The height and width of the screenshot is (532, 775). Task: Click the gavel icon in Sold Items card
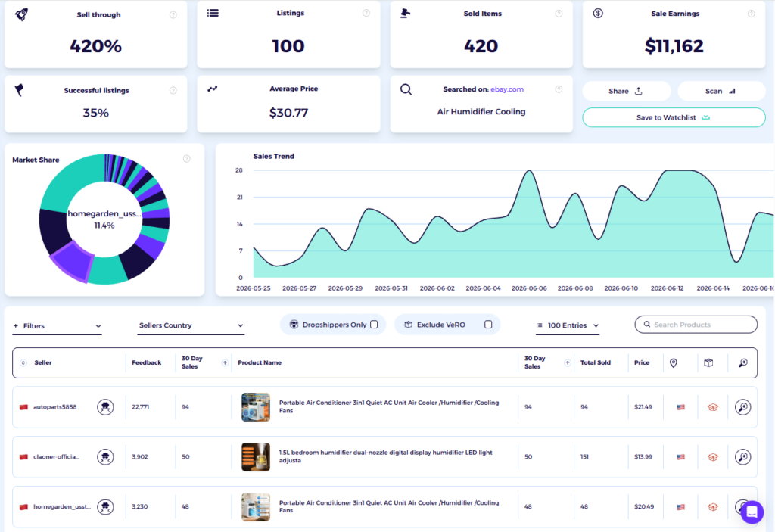406,14
